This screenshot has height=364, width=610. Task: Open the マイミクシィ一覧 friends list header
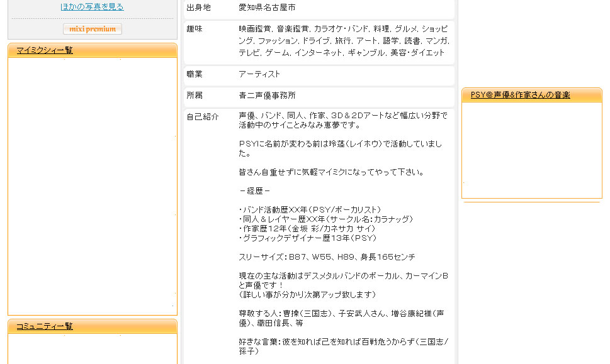[x=44, y=50]
